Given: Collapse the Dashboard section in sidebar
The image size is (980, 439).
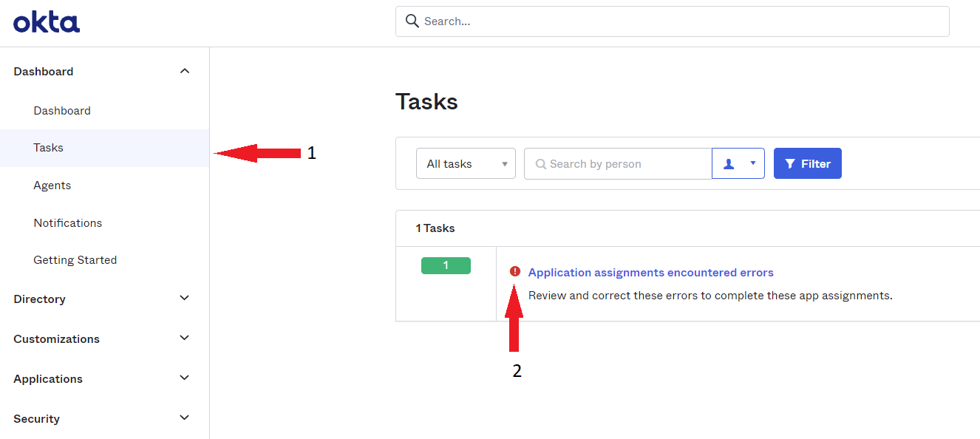Looking at the screenshot, I should [x=185, y=70].
